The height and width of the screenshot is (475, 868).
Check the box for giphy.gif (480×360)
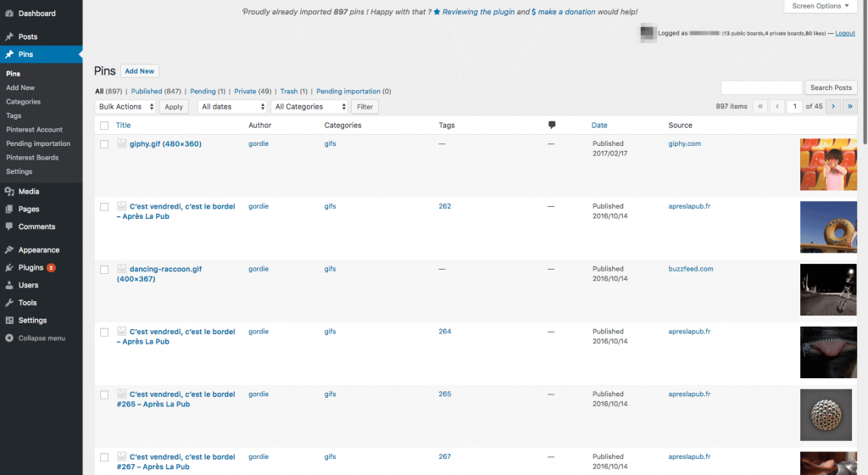click(x=104, y=144)
